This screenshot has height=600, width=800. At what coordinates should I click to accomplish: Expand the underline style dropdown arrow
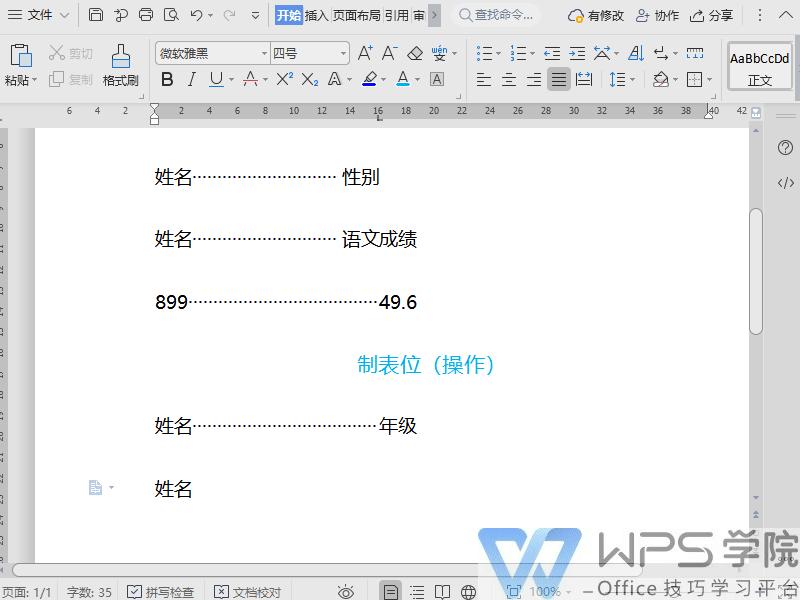(x=233, y=80)
